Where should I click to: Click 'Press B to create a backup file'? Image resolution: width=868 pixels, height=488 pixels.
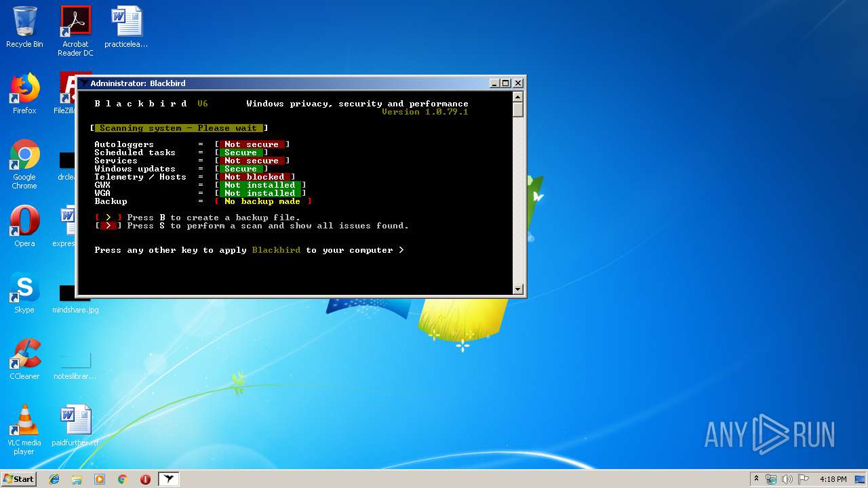pos(214,218)
